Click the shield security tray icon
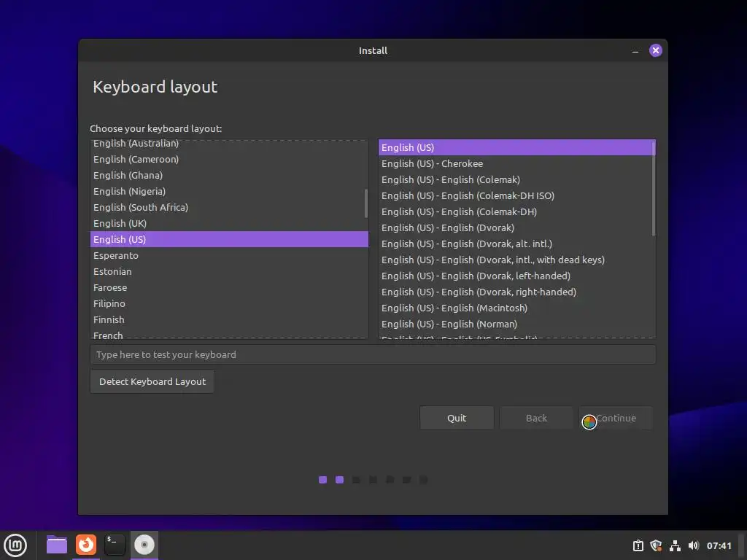 [656, 545]
